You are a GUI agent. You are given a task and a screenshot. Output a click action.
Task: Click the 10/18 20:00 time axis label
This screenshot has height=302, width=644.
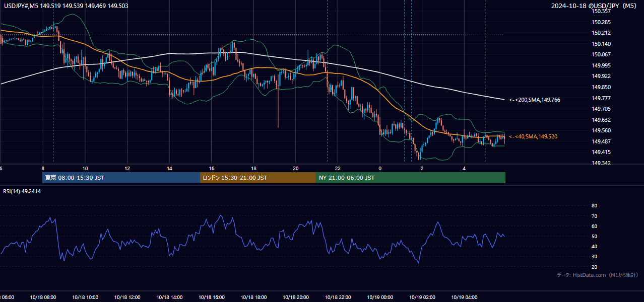[x=296, y=297]
